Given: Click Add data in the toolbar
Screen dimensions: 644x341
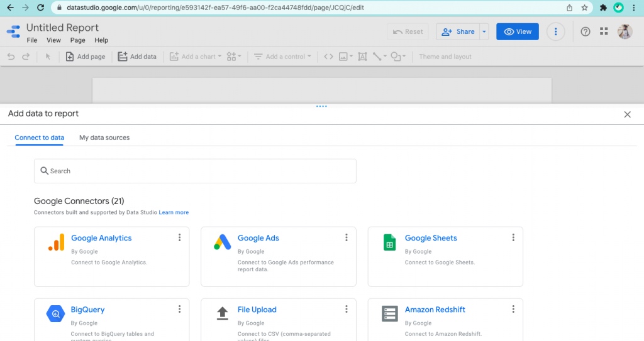Looking at the screenshot, I should pos(137,57).
